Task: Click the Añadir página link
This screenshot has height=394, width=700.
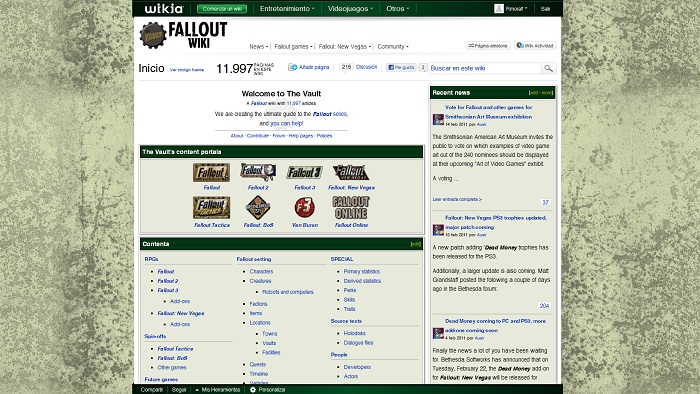Action: [x=314, y=67]
